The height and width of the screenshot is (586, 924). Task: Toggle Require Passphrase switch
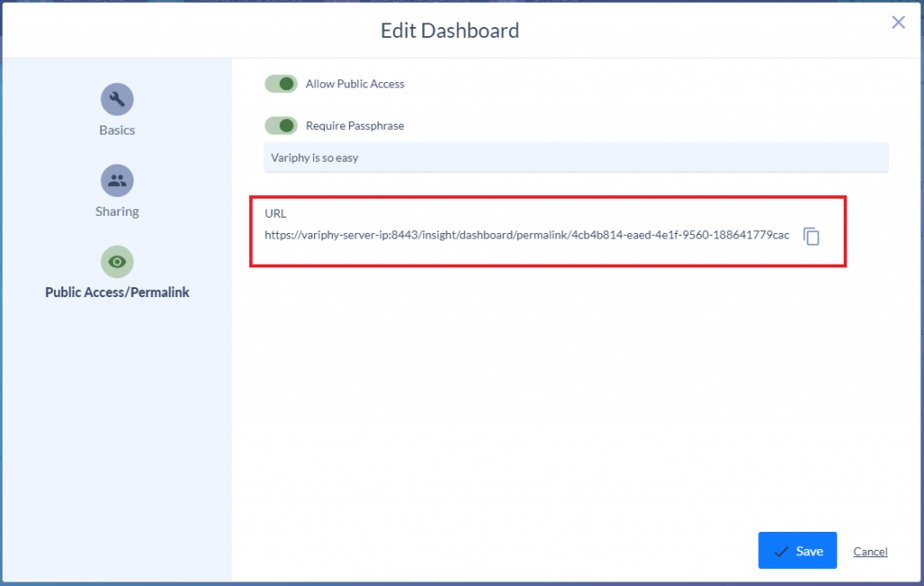(282, 126)
